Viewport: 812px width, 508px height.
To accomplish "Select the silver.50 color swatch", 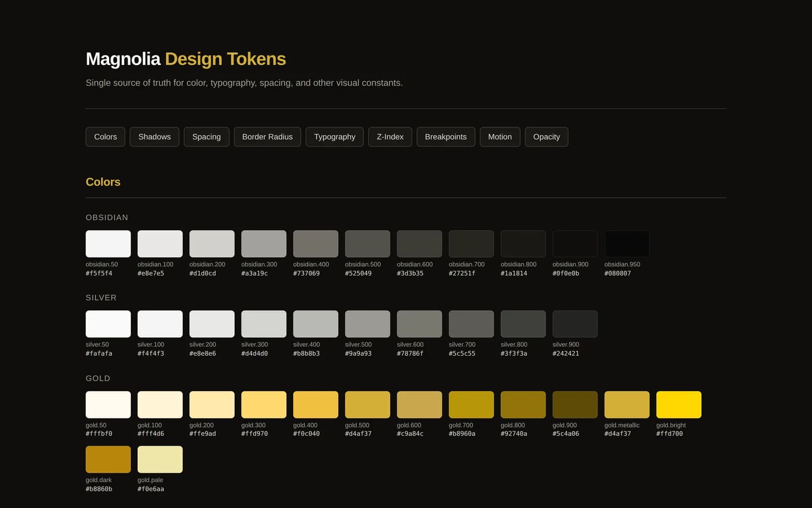I will [x=108, y=324].
